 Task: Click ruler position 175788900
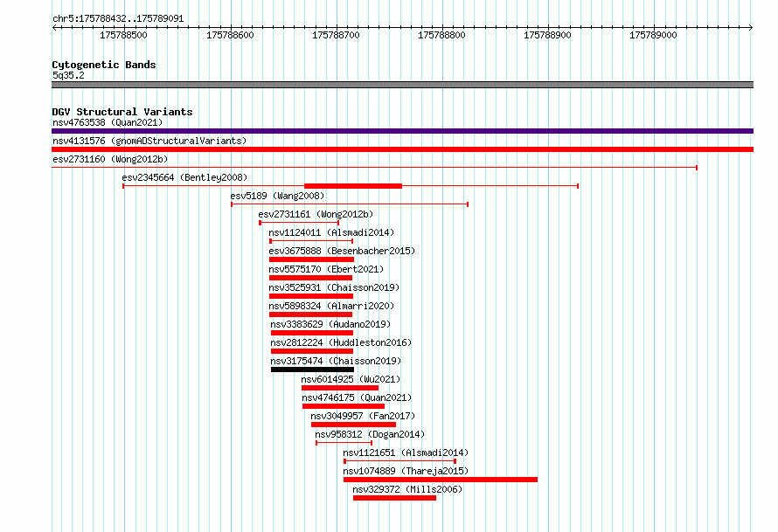click(548, 35)
